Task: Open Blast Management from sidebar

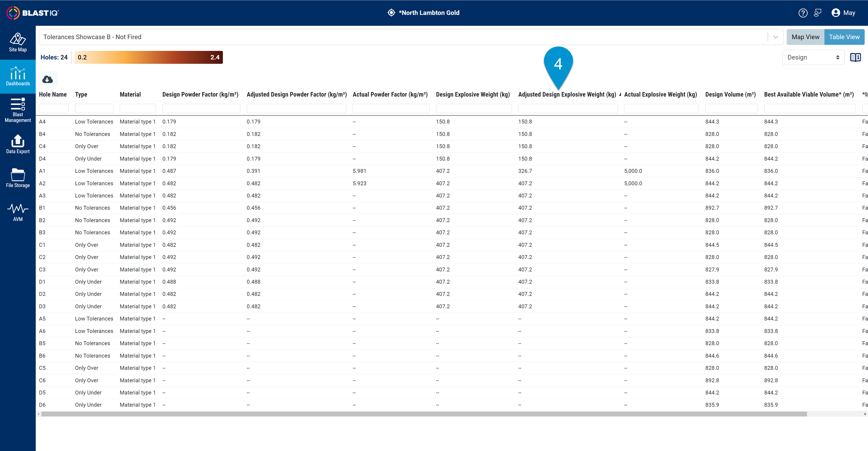Action: click(18, 110)
